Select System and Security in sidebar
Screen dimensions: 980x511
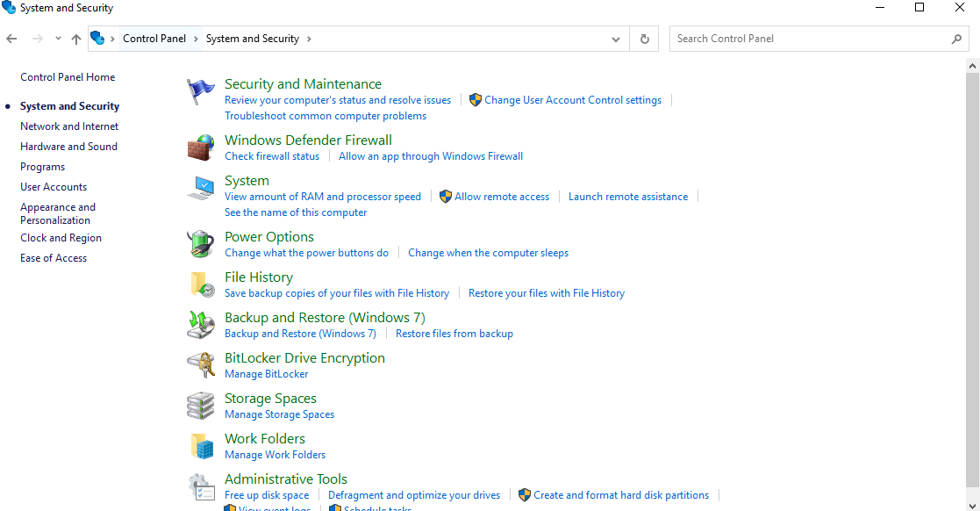coord(69,106)
